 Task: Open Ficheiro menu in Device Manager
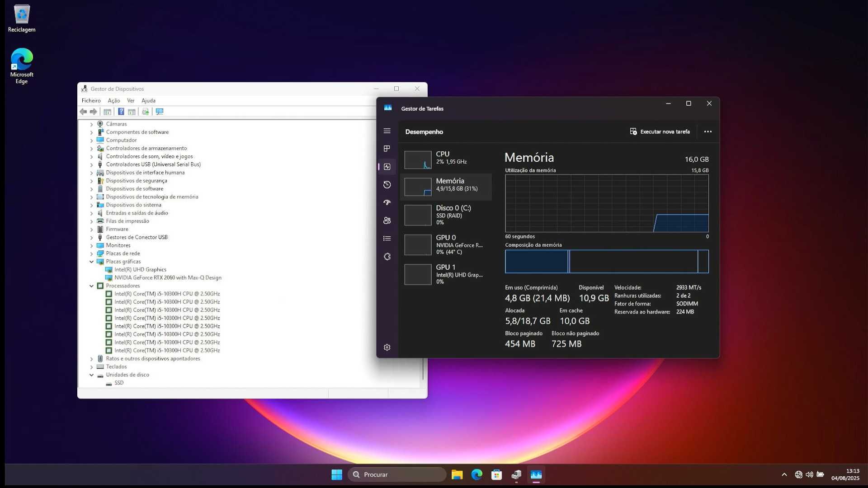(91, 101)
